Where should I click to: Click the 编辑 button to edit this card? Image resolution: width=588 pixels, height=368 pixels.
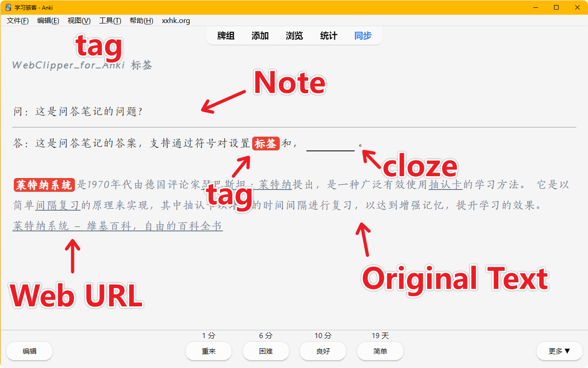point(29,351)
